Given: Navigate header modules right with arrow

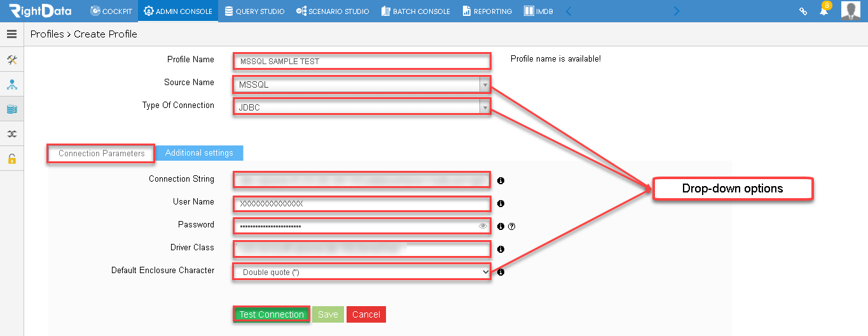Looking at the screenshot, I should 677,11.
